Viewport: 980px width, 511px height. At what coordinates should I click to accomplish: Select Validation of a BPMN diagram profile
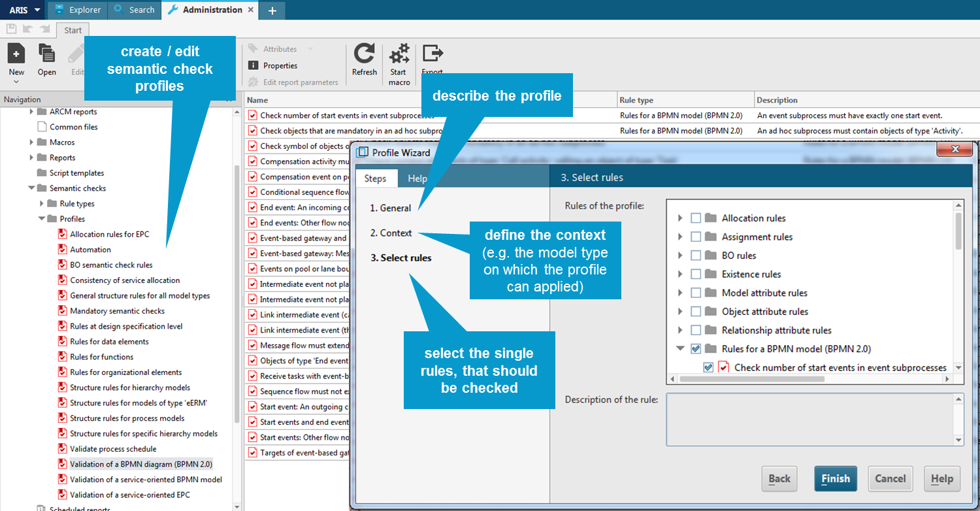coord(141,464)
